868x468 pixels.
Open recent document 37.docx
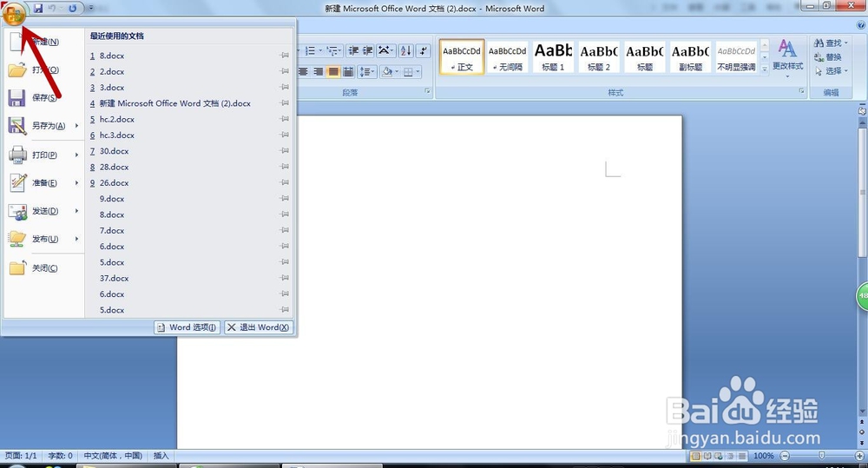[x=190, y=279]
